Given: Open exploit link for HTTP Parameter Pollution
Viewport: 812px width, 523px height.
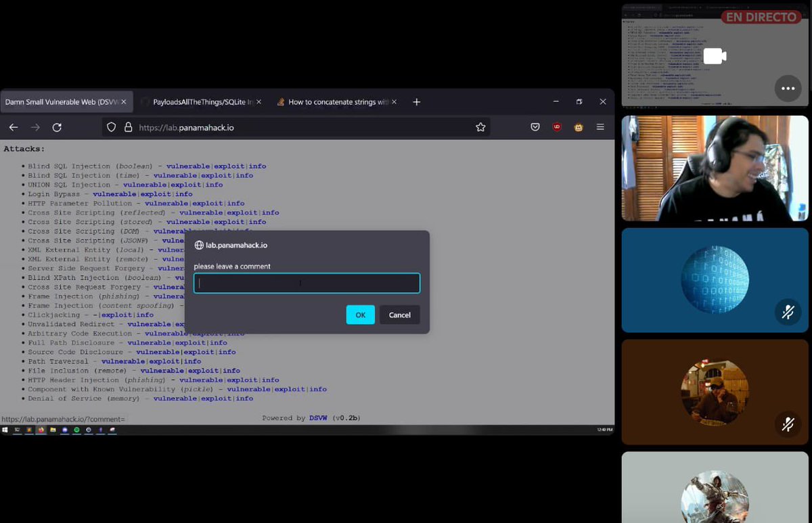Looking at the screenshot, I should coord(208,203).
